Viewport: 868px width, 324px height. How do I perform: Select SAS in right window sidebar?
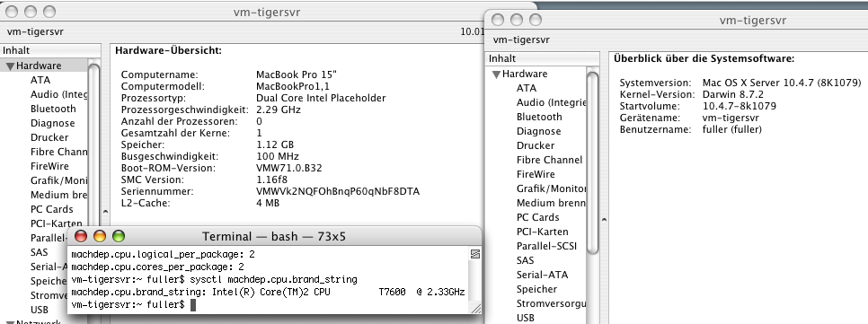pyautogui.click(x=526, y=260)
